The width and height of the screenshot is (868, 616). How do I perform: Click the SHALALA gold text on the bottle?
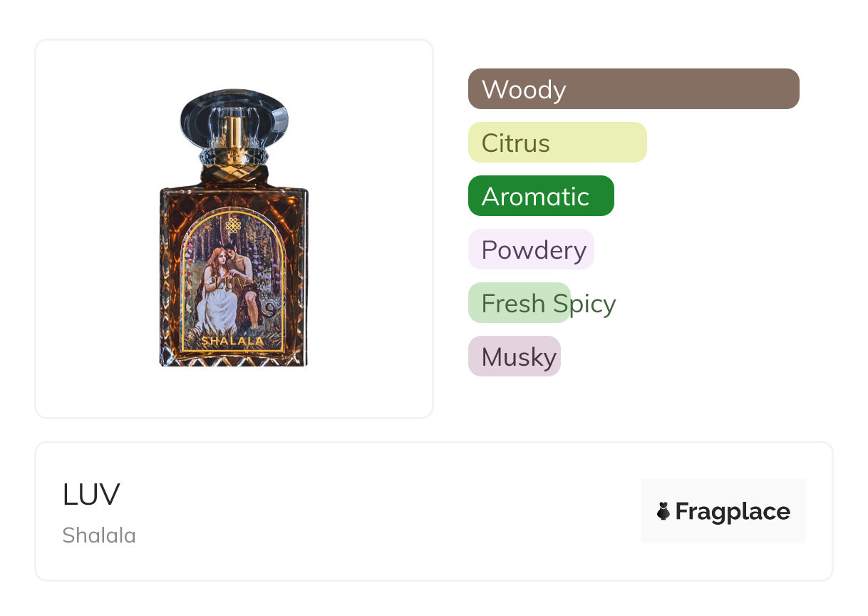pos(233,341)
